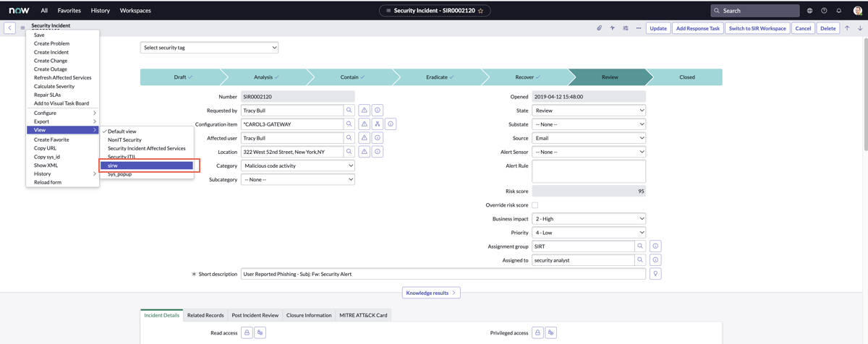Image resolution: width=868 pixels, height=344 pixels.
Task: Click Switch to SIR Workspace button
Action: point(757,28)
